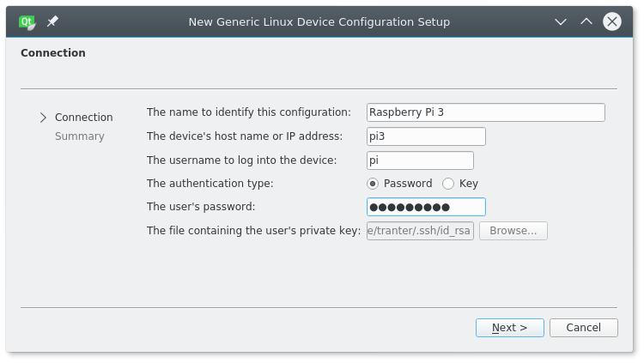The height and width of the screenshot is (363, 644).
Task: Click the host name or IP field
Action: point(426,136)
